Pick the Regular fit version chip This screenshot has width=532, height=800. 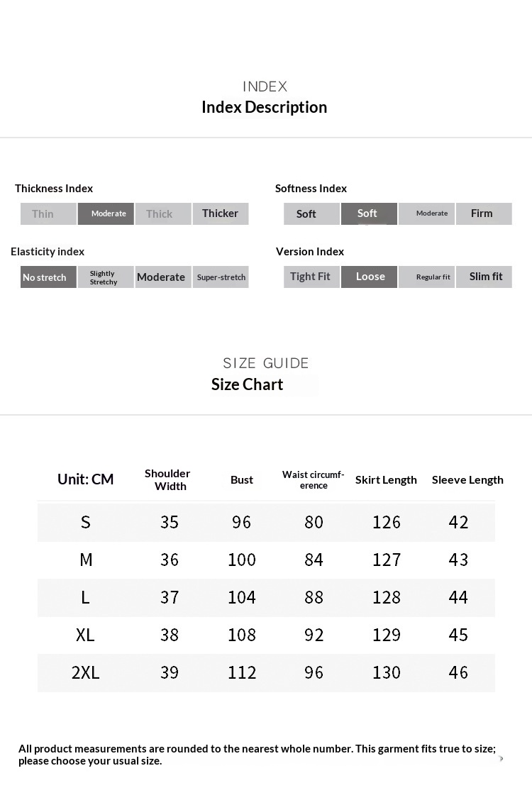426,277
